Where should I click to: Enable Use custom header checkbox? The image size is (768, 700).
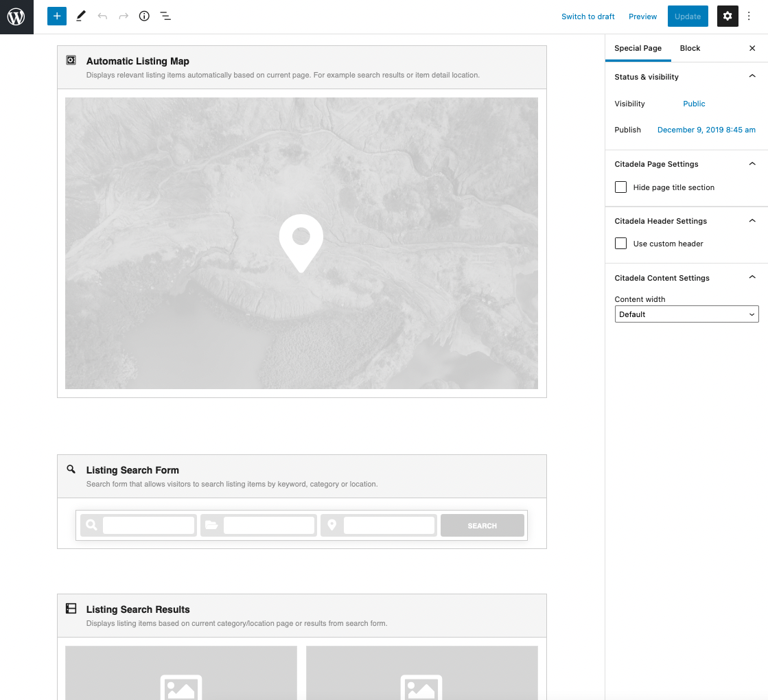click(621, 244)
